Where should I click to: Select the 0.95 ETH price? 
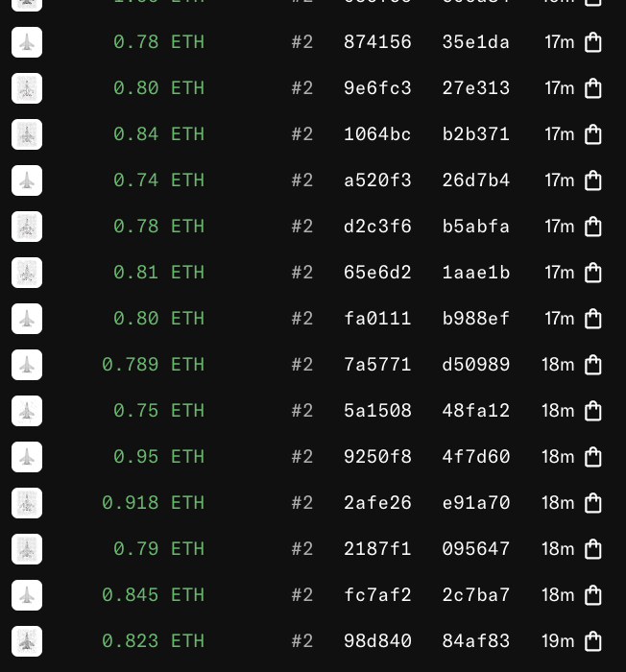point(158,457)
